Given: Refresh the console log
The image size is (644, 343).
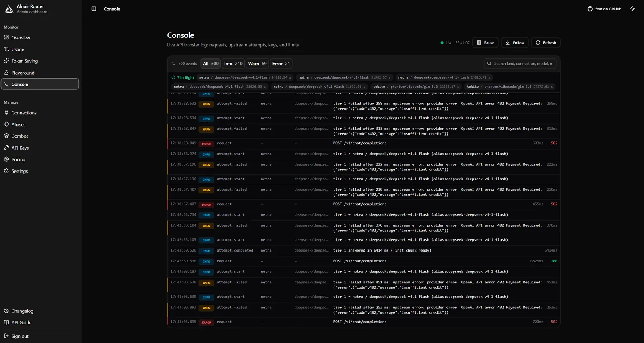Looking at the screenshot, I should [x=546, y=43].
